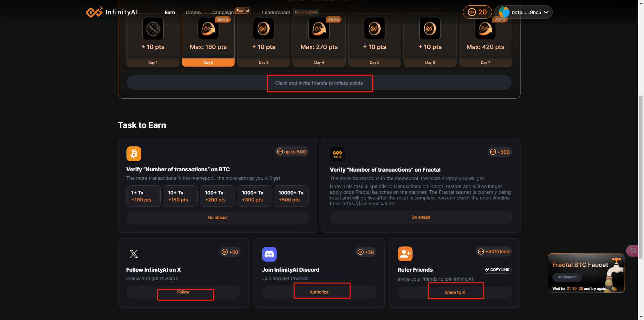
Task: Click the +50 badge on Discord card
Action: [366, 252]
